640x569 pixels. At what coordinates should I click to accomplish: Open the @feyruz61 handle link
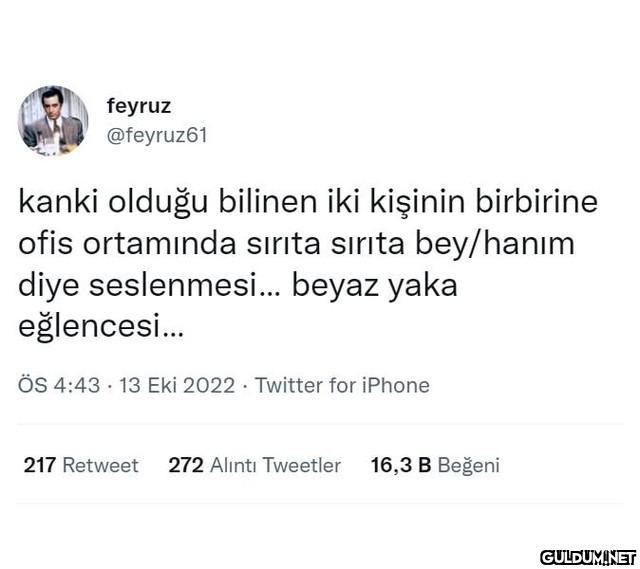point(157,135)
